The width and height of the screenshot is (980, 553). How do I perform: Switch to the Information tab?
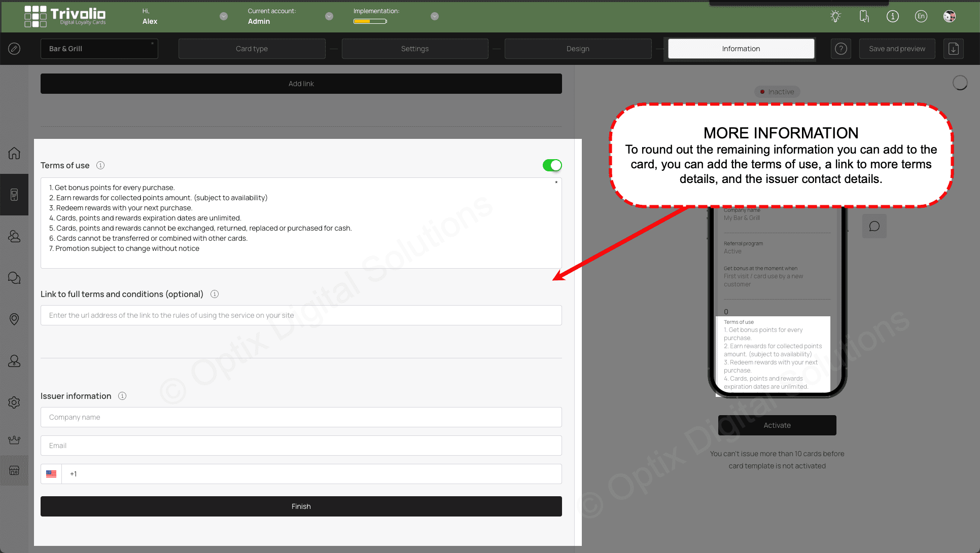741,49
